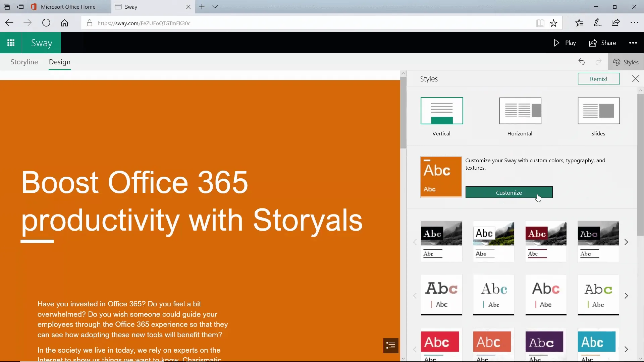Share this page from the browser toolbar

click(x=615, y=23)
